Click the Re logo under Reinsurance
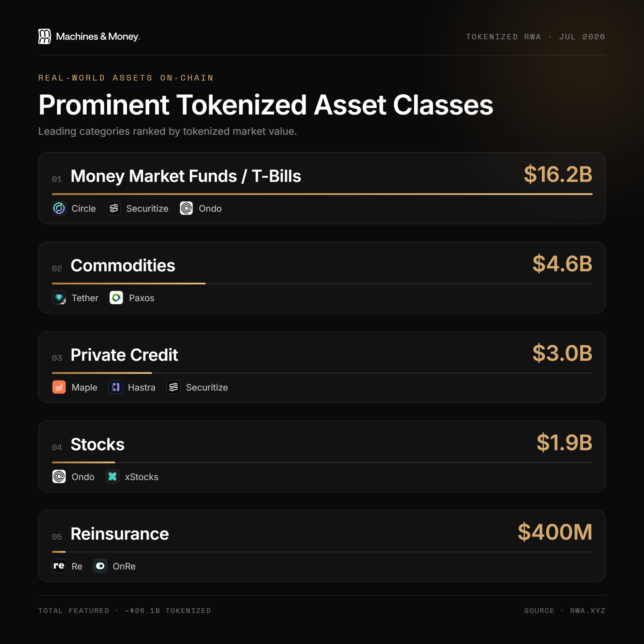Screen dimensions: 644x644 click(x=59, y=566)
